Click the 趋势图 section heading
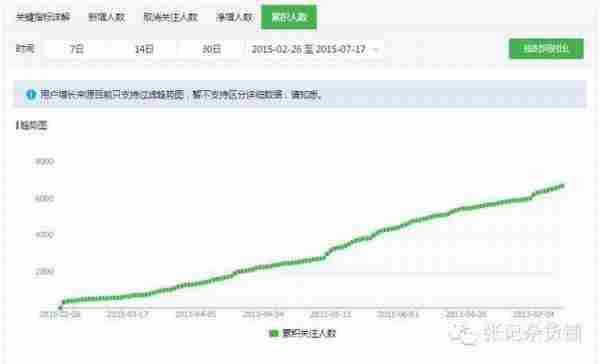The height and width of the screenshot is (364, 600). [x=32, y=125]
